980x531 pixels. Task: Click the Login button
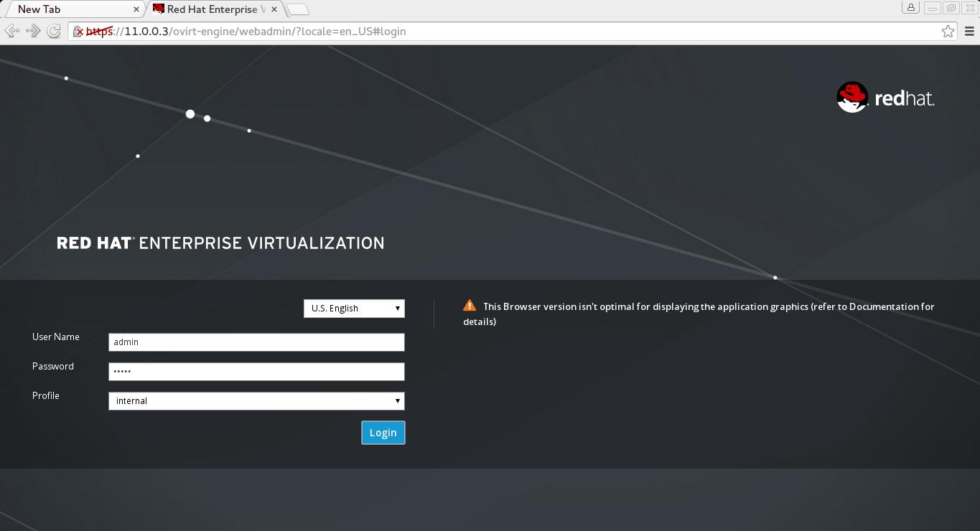point(383,433)
